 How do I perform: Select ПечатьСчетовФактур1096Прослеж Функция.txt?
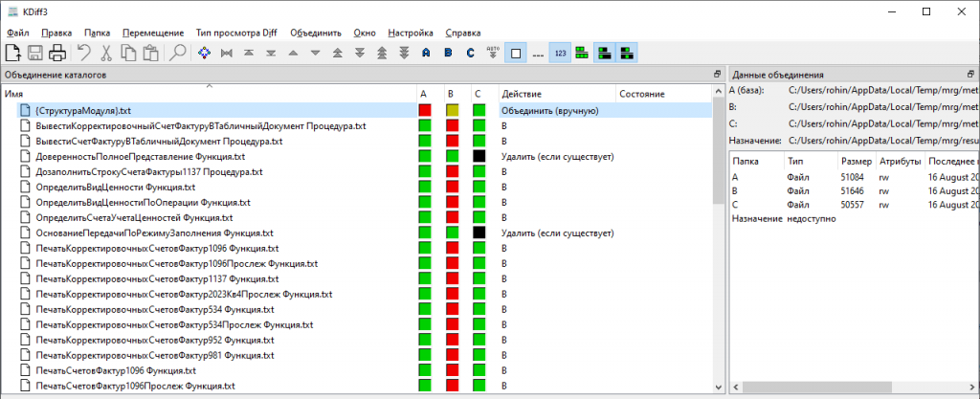tap(135, 386)
